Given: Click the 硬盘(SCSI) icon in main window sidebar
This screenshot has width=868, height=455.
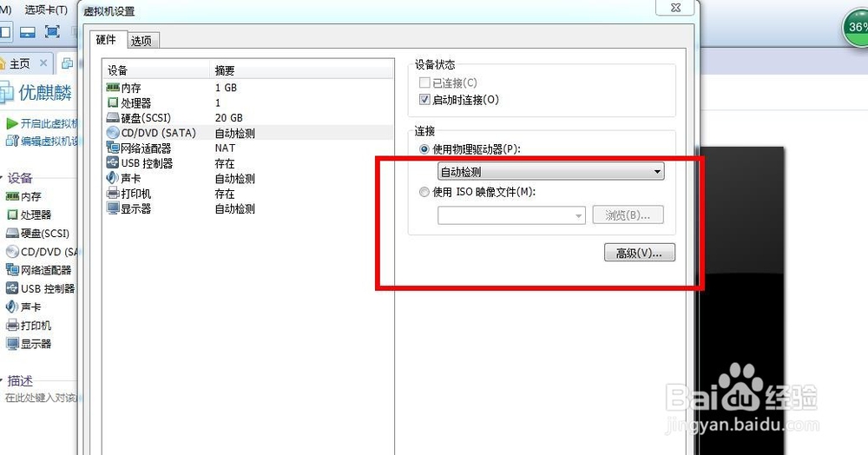Looking at the screenshot, I should [x=12, y=233].
